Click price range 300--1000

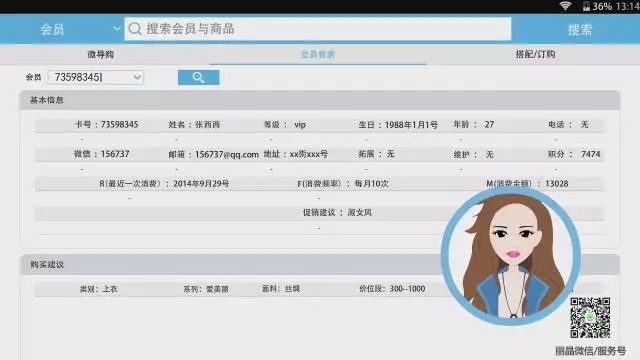[407, 289]
